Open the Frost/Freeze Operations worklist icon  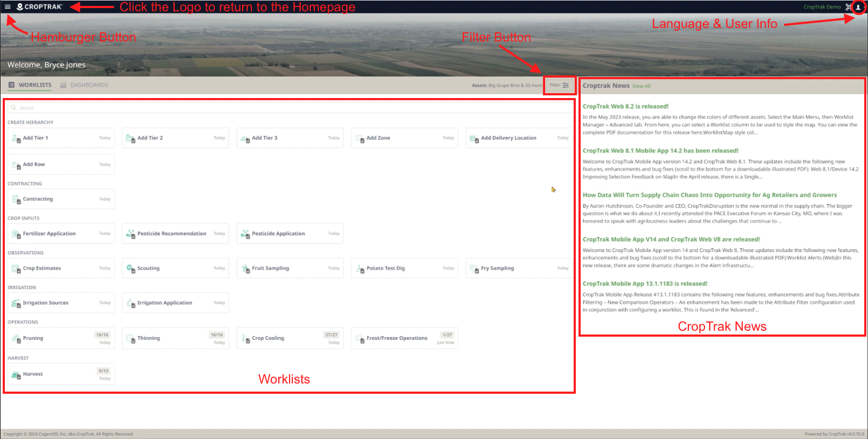click(360, 339)
